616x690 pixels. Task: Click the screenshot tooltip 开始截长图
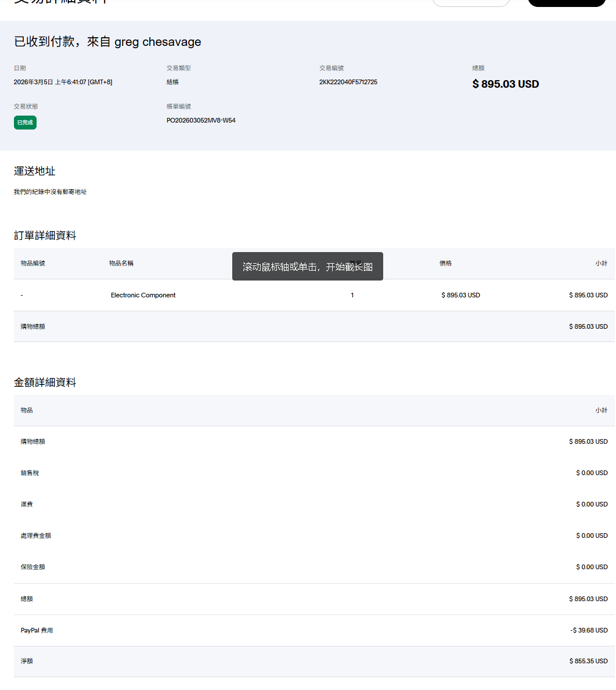(307, 267)
